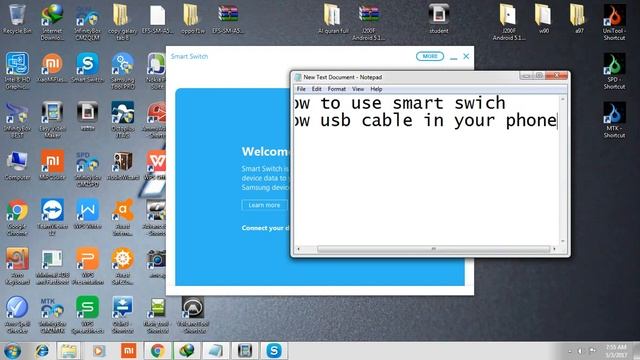The height and width of the screenshot is (360, 640).
Task: Open J200F Android 5.1 RAR archive
Action: pos(369,21)
